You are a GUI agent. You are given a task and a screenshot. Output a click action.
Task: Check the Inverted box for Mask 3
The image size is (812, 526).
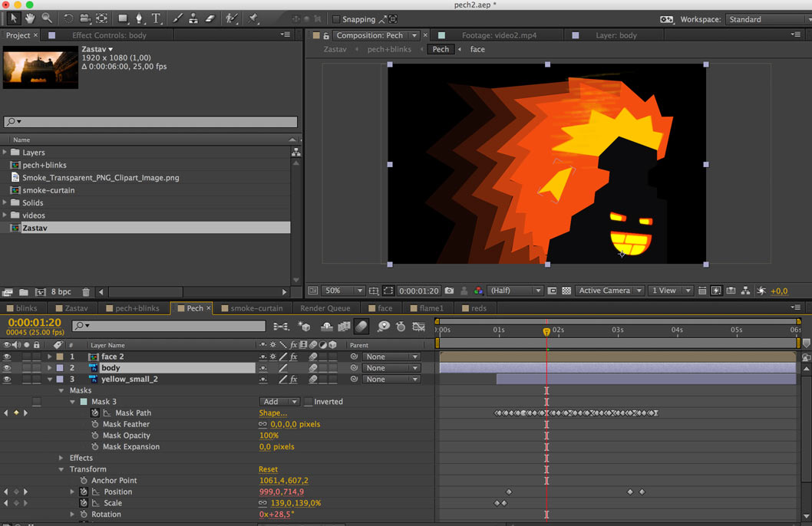pyautogui.click(x=308, y=402)
